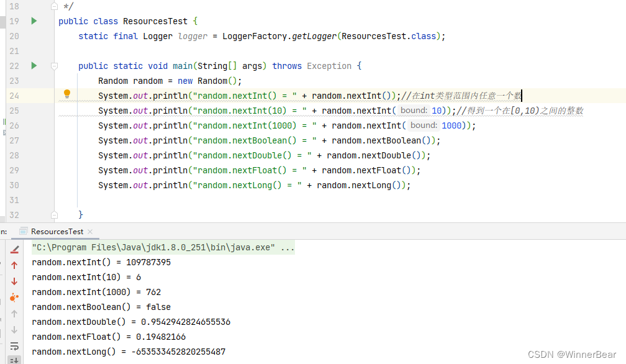Click the orange splash icon in the Run toolbar
626x364 pixels.
click(x=14, y=298)
